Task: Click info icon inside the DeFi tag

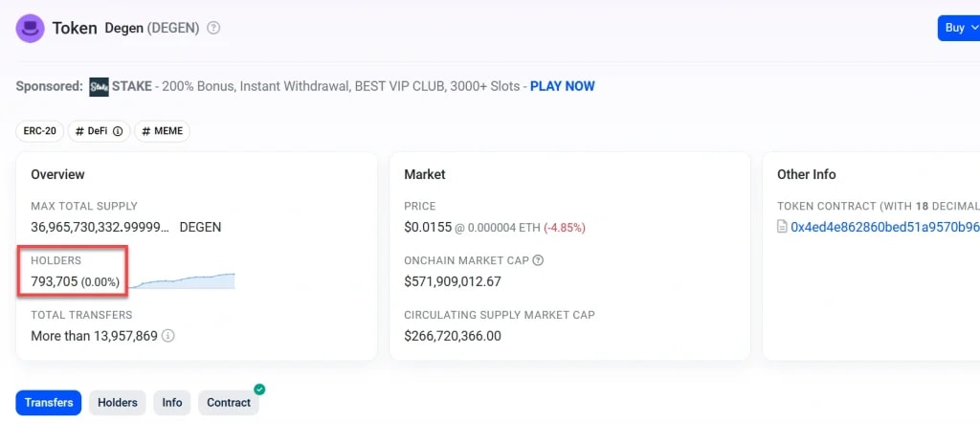Action: (x=118, y=131)
